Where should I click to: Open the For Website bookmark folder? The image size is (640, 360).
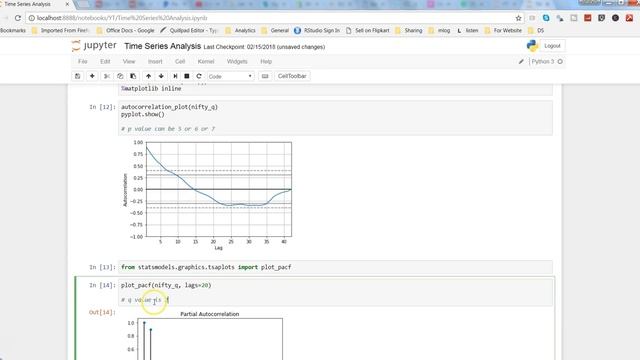(503, 31)
